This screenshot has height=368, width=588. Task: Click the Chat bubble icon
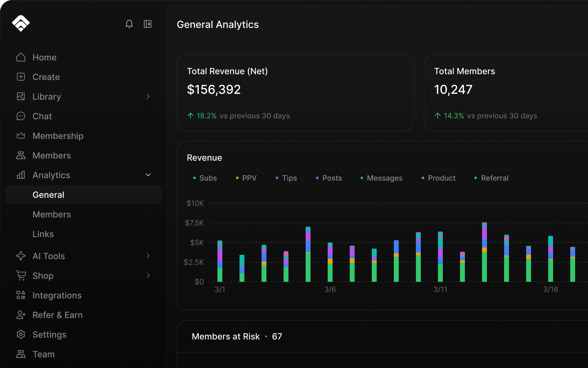click(21, 116)
